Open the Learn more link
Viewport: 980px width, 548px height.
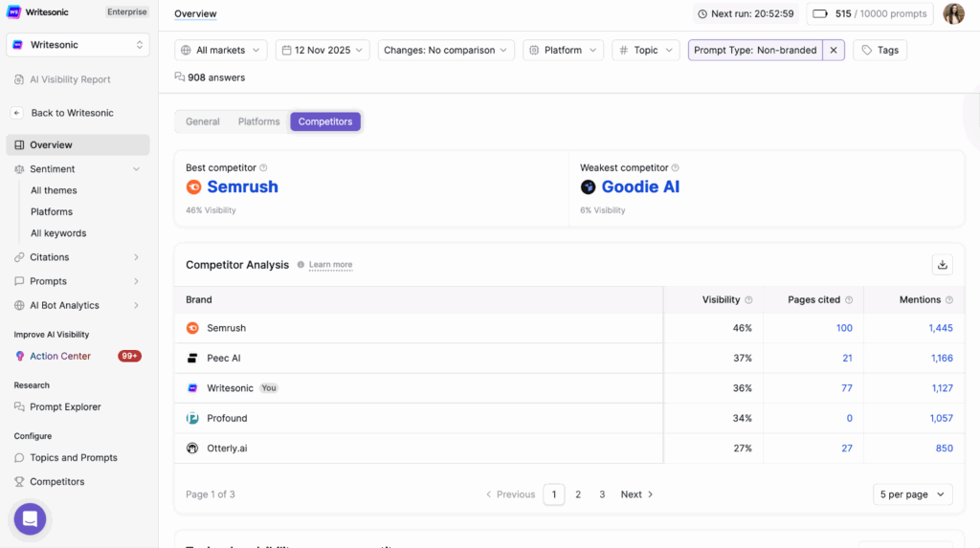coord(330,265)
